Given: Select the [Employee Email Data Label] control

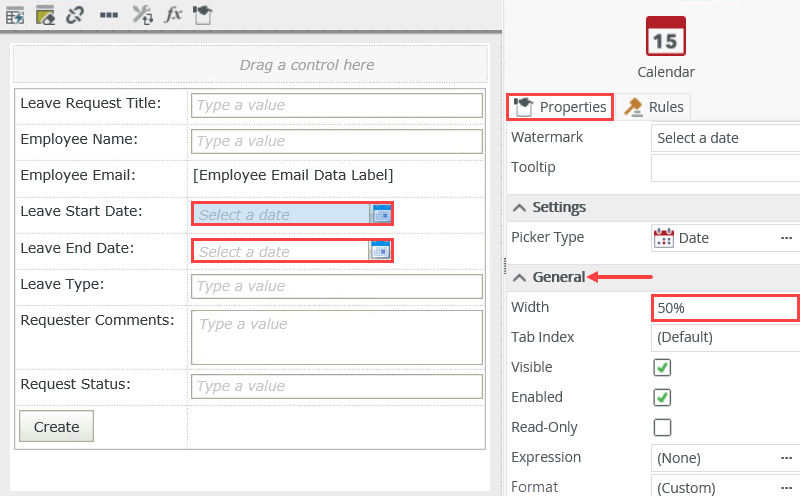Looking at the screenshot, I should click(x=293, y=175).
